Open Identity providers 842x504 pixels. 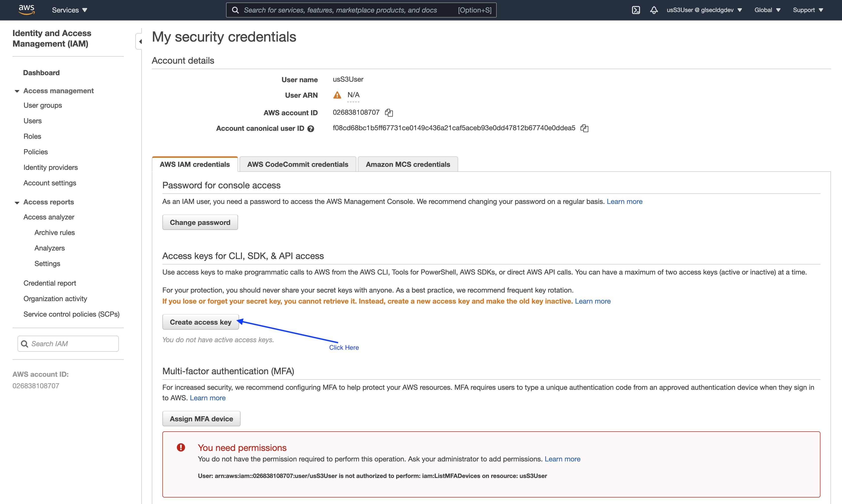click(50, 167)
